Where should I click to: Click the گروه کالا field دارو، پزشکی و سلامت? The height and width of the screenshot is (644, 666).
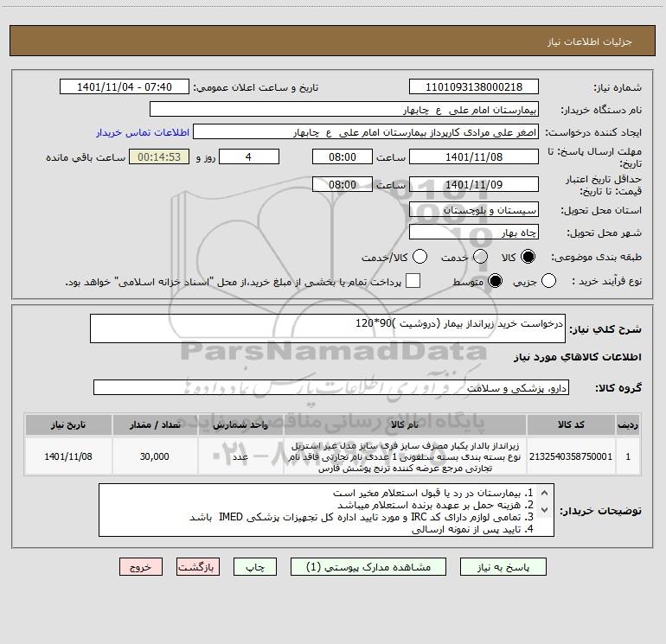click(331, 387)
